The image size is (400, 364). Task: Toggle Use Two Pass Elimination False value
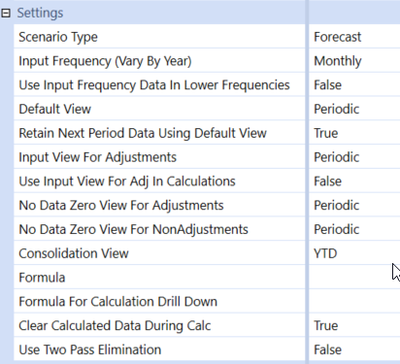point(355,349)
